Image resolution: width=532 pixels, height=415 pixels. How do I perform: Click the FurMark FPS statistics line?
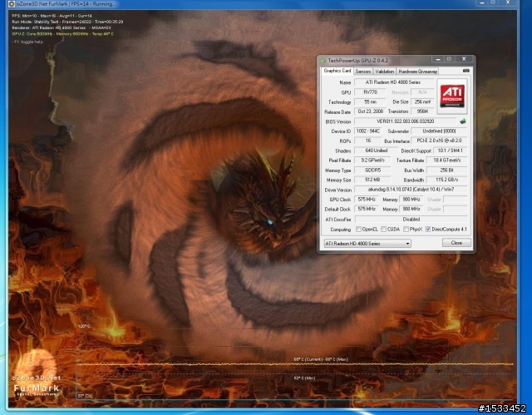pyautogui.click(x=52, y=16)
